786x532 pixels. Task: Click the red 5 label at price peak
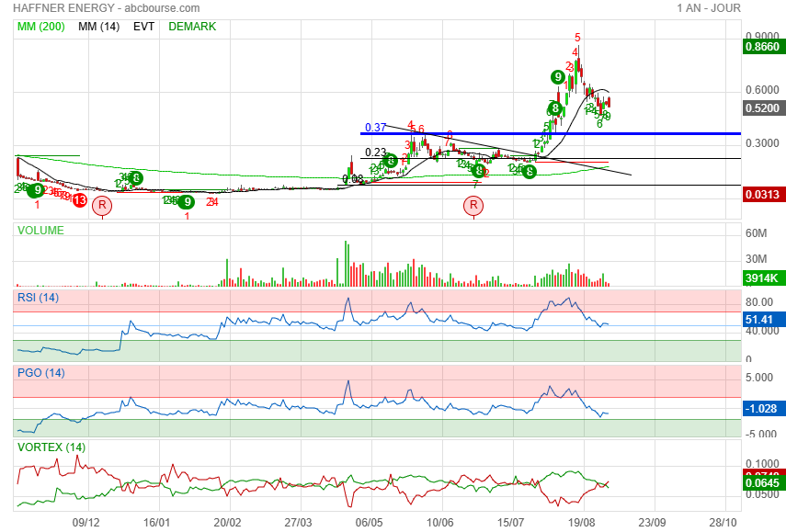click(577, 38)
